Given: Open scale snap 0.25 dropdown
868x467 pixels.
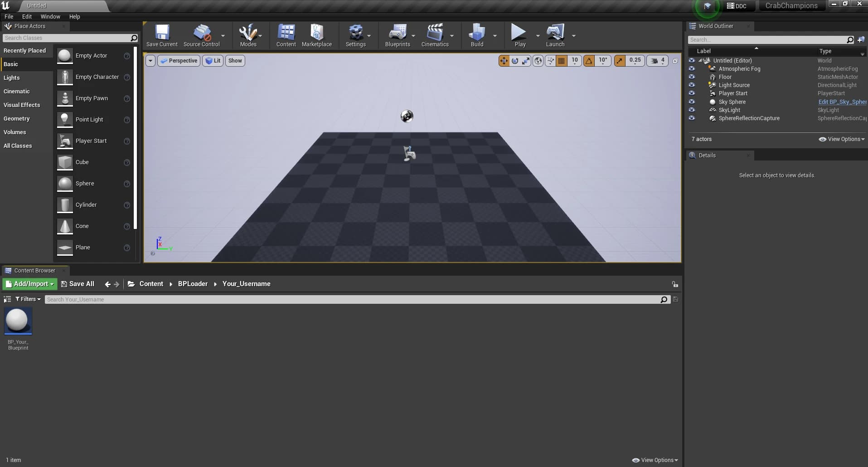Looking at the screenshot, I should pyautogui.click(x=635, y=61).
